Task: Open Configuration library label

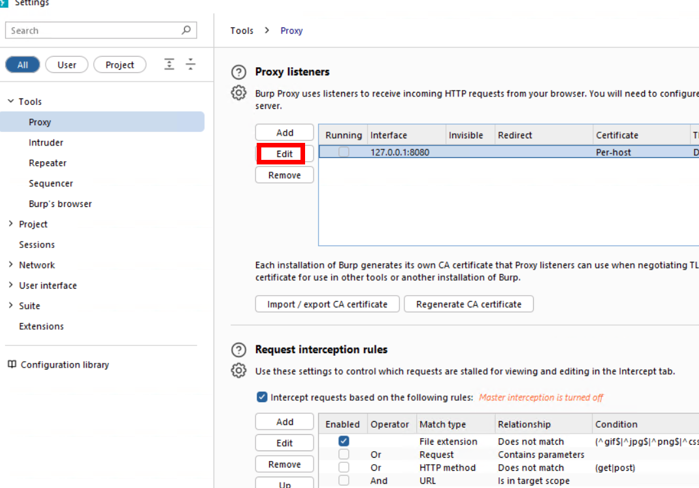Action: click(x=65, y=365)
